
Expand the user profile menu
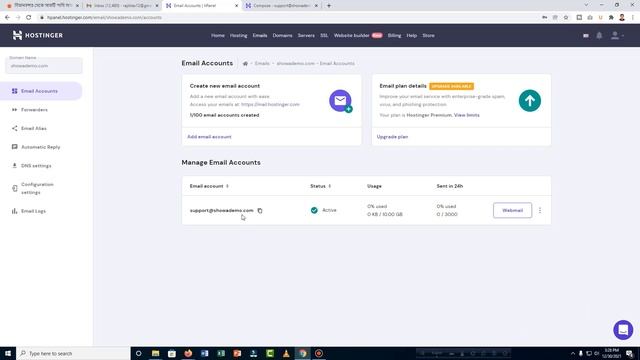(617, 36)
